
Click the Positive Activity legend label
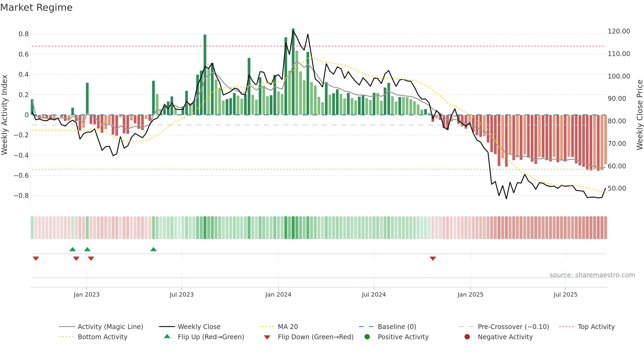(x=403, y=337)
